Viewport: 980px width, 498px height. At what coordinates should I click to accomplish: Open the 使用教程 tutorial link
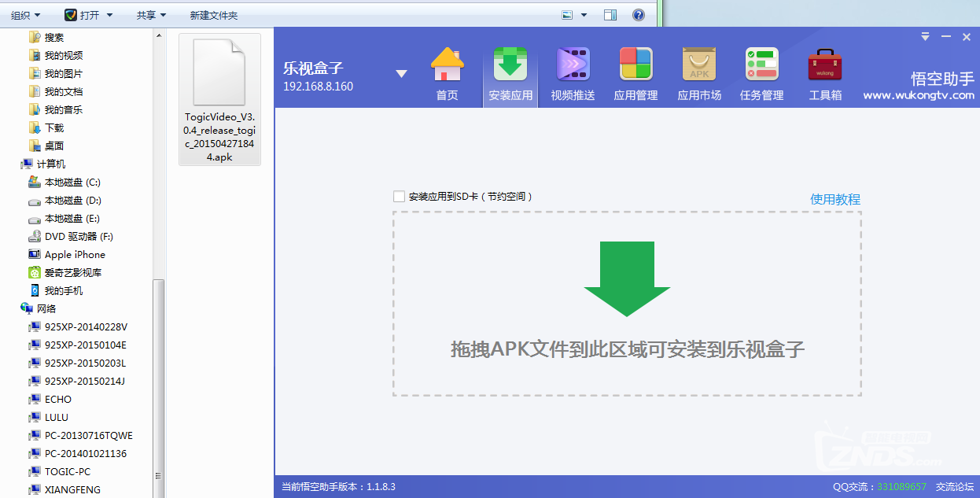tap(835, 199)
